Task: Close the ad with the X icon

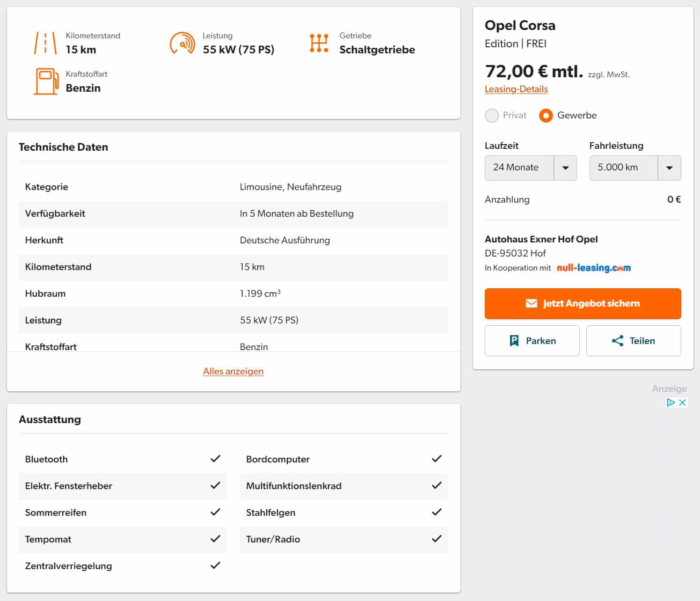Action: (683, 403)
